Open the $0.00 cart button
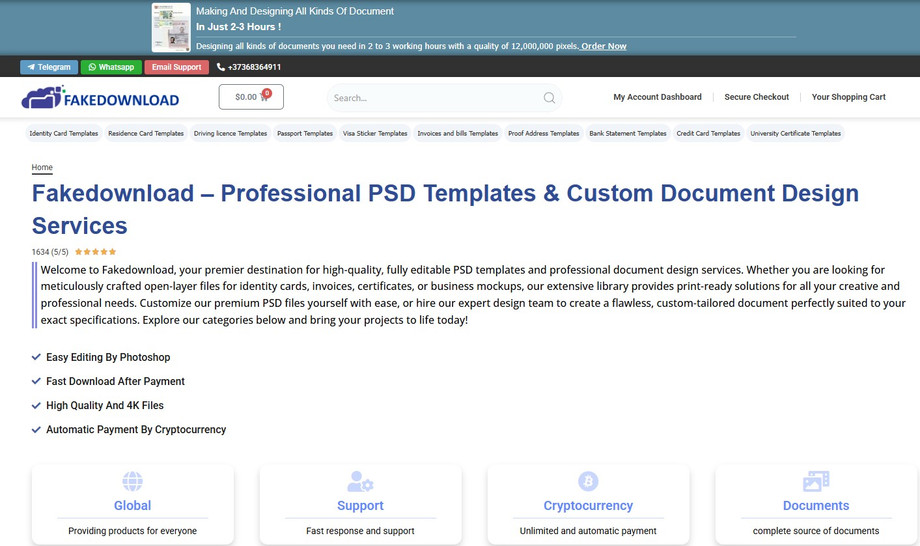 click(x=251, y=97)
